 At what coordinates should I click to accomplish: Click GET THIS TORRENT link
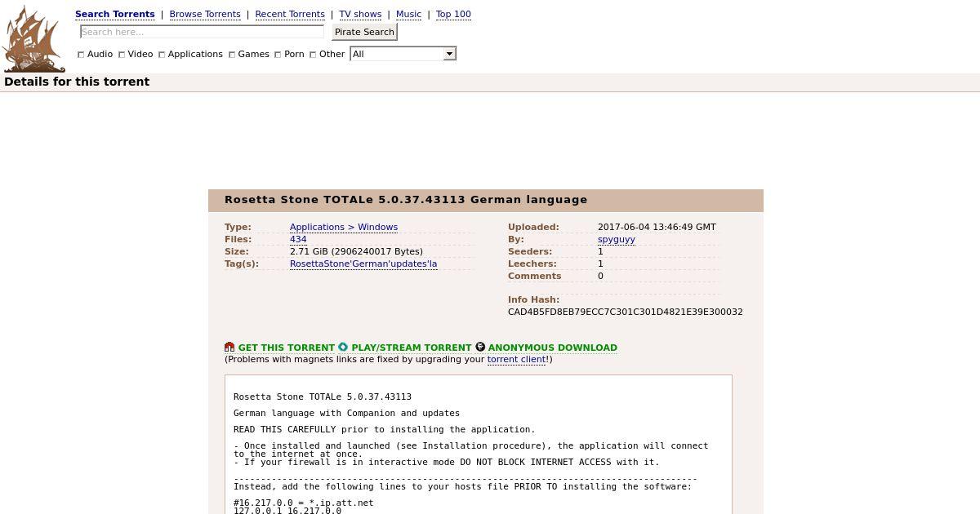pos(287,348)
